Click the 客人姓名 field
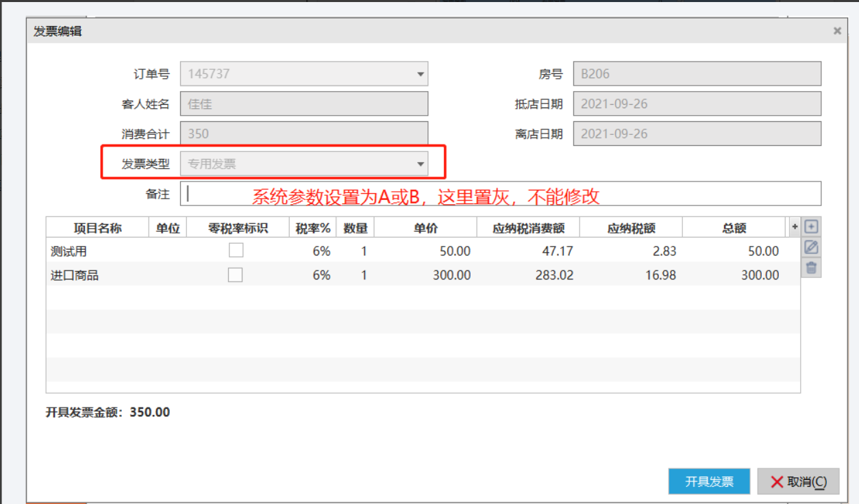Screen dimensions: 859x504 click(303, 104)
